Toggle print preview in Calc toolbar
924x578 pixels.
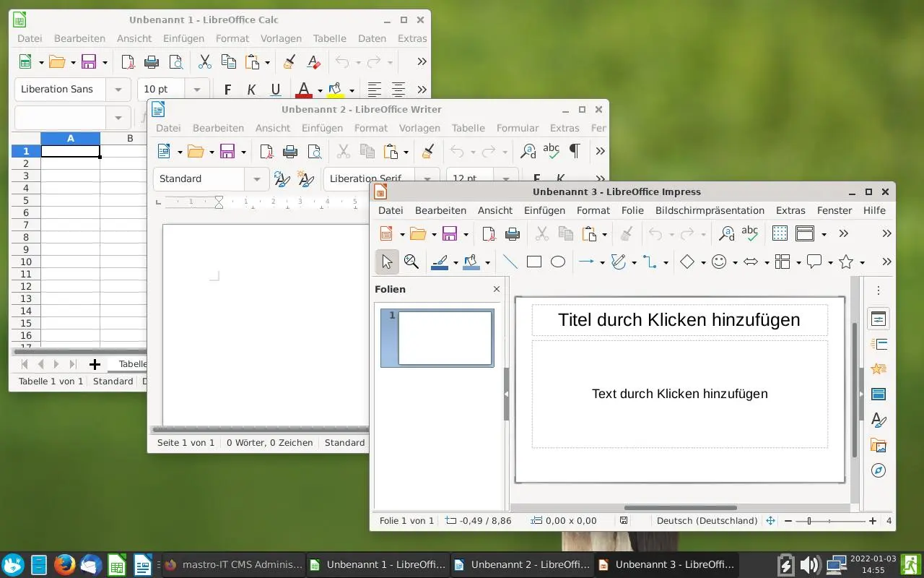coord(175,61)
